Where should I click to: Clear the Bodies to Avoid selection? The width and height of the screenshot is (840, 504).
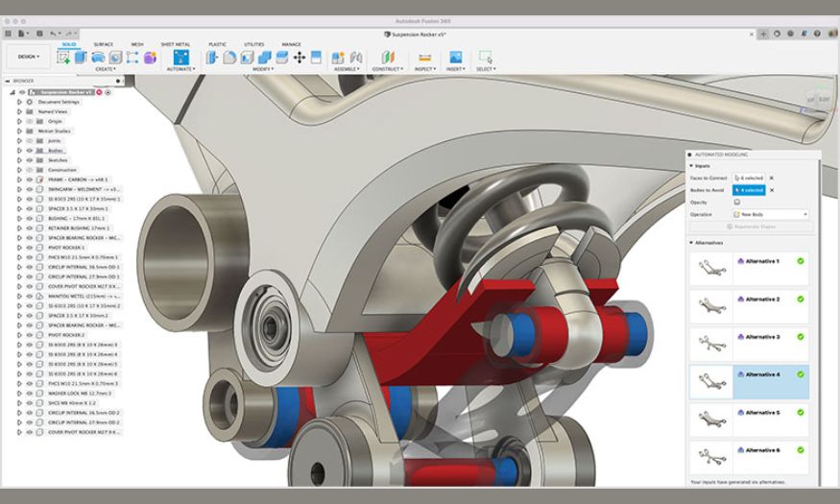pos(772,190)
